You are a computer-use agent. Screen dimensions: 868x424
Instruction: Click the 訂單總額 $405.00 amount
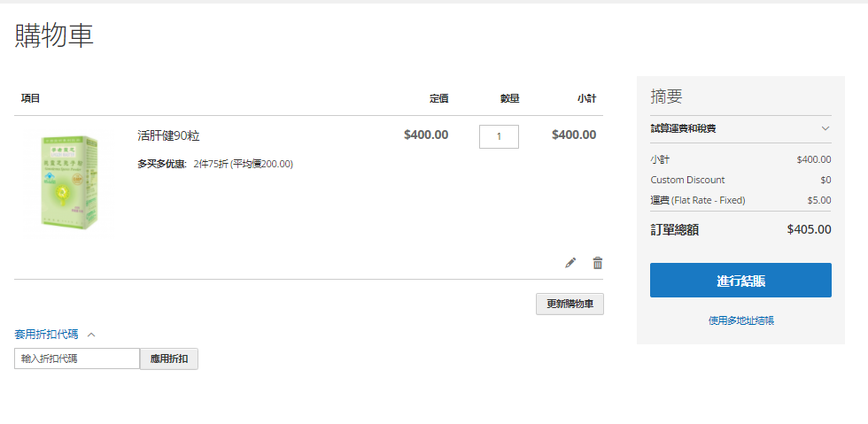809,229
